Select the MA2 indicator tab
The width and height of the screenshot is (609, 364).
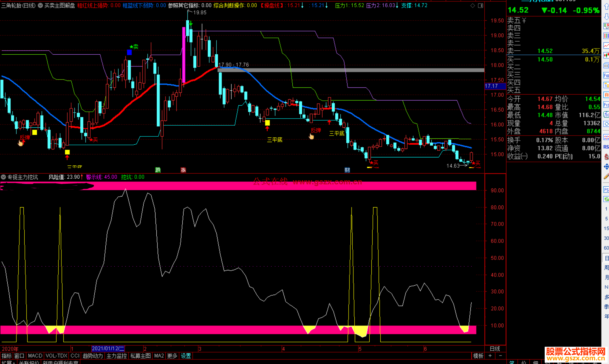(x=159, y=356)
